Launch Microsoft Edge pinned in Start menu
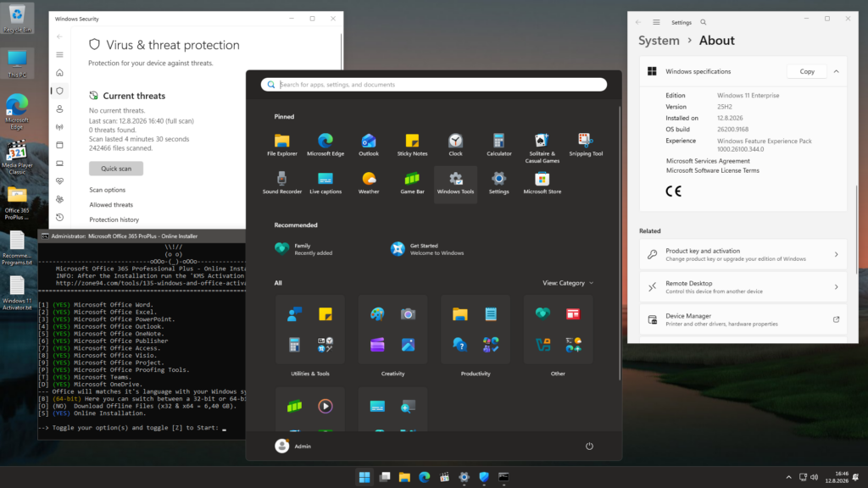 (325, 145)
